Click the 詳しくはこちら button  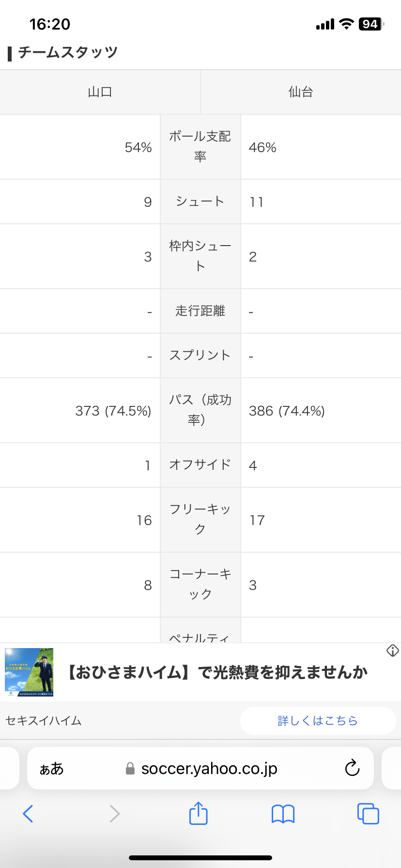click(318, 721)
